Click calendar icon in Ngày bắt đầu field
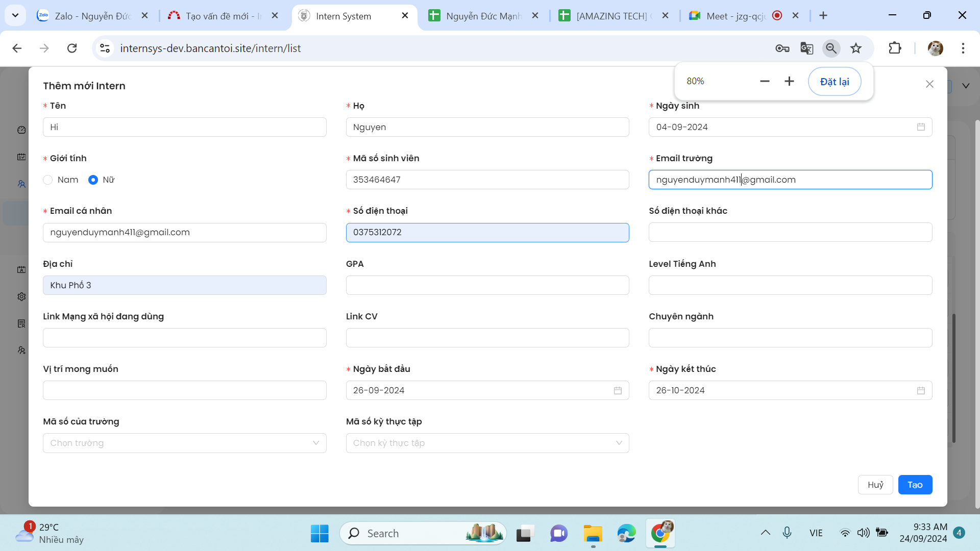Screen dimensions: 980x551 tap(618, 390)
